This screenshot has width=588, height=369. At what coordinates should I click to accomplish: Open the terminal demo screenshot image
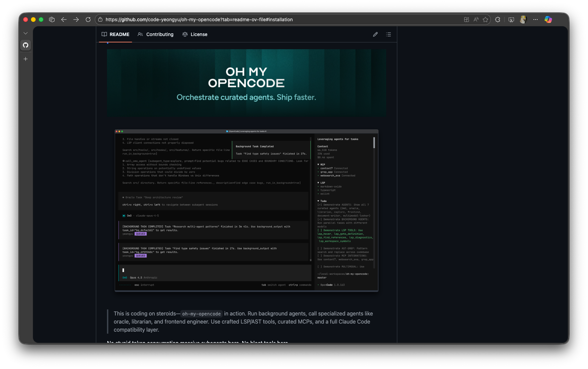click(x=247, y=210)
